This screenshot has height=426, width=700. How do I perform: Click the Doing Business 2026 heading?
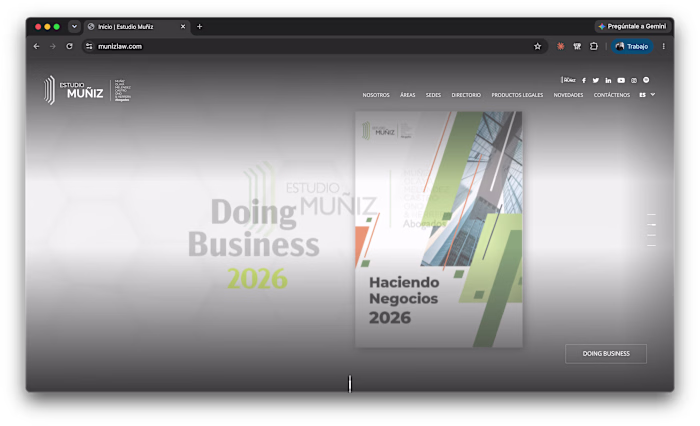point(254,244)
